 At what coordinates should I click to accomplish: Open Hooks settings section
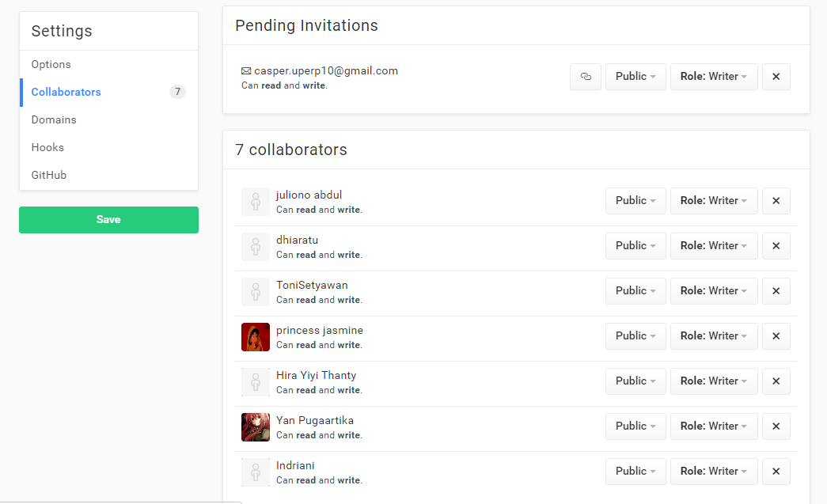(47, 148)
